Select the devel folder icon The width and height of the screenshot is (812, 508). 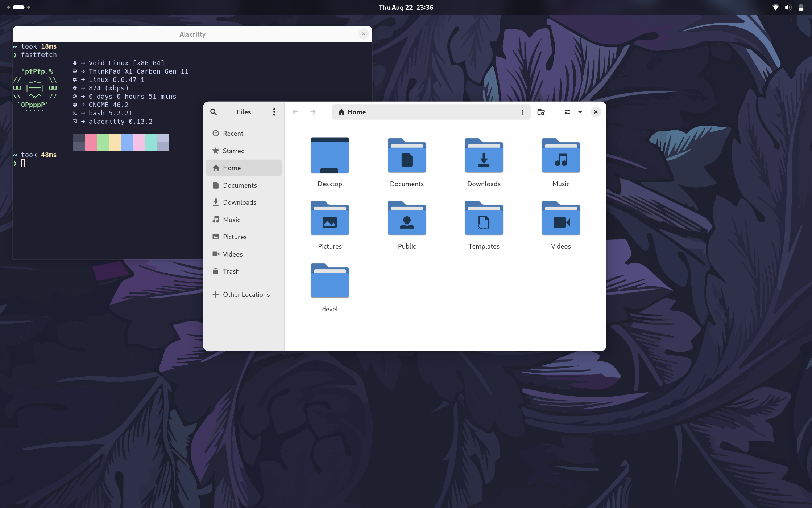tap(330, 280)
